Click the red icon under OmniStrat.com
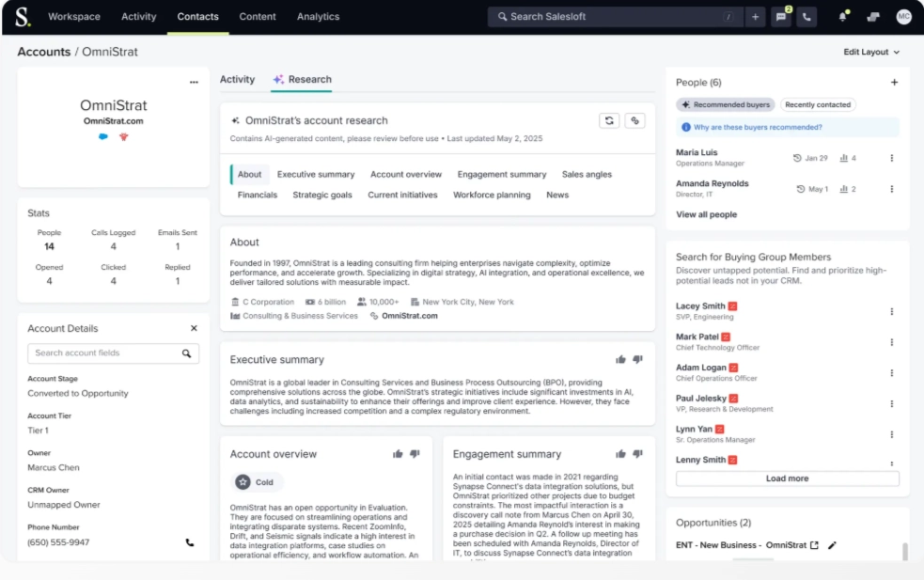Viewport: 924px width, 580px height. [124, 136]
